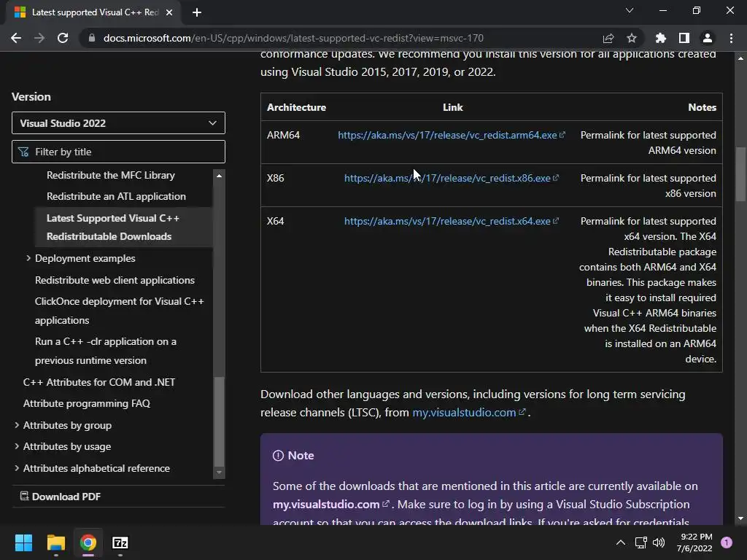Image resolution: width=747 pixels, height=560 pixels.
Task: Click the X64 architecture cell
Action: pos(275,221)
